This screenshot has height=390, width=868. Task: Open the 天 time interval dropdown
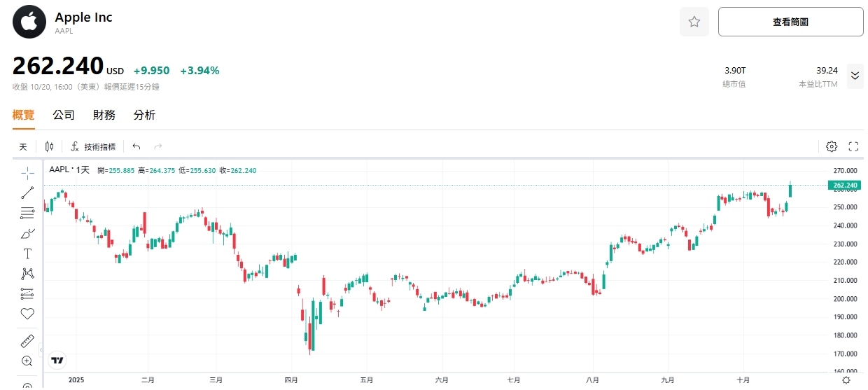[x=23, y=147]
